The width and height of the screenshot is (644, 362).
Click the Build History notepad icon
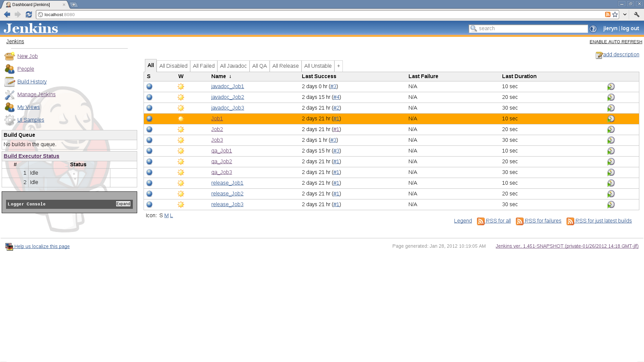point(9,82)
